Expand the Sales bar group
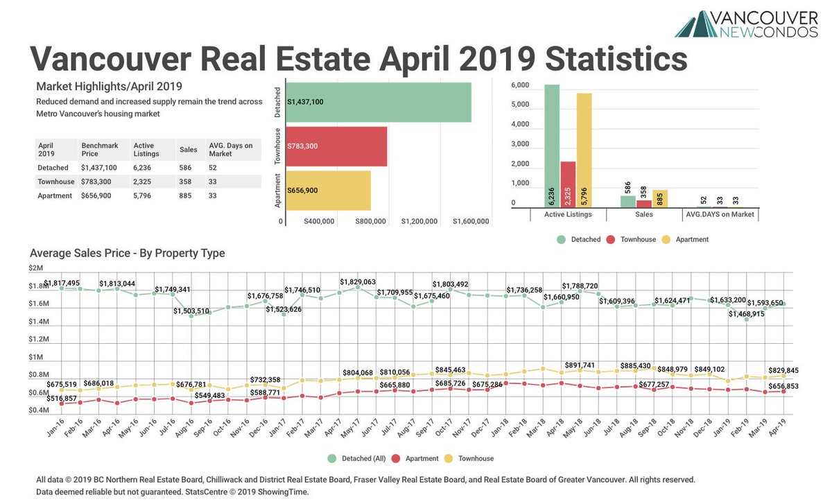Viewport: 832px width, 504px height. [643, 215]
